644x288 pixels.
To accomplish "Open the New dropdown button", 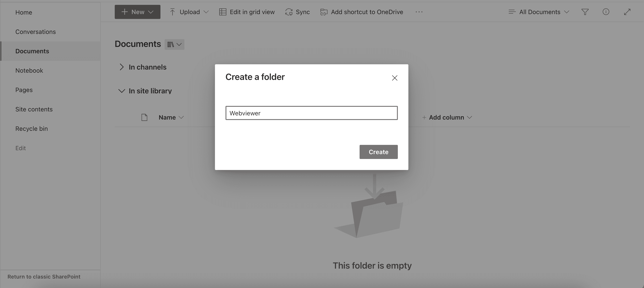I will click(x=137, y=12).
